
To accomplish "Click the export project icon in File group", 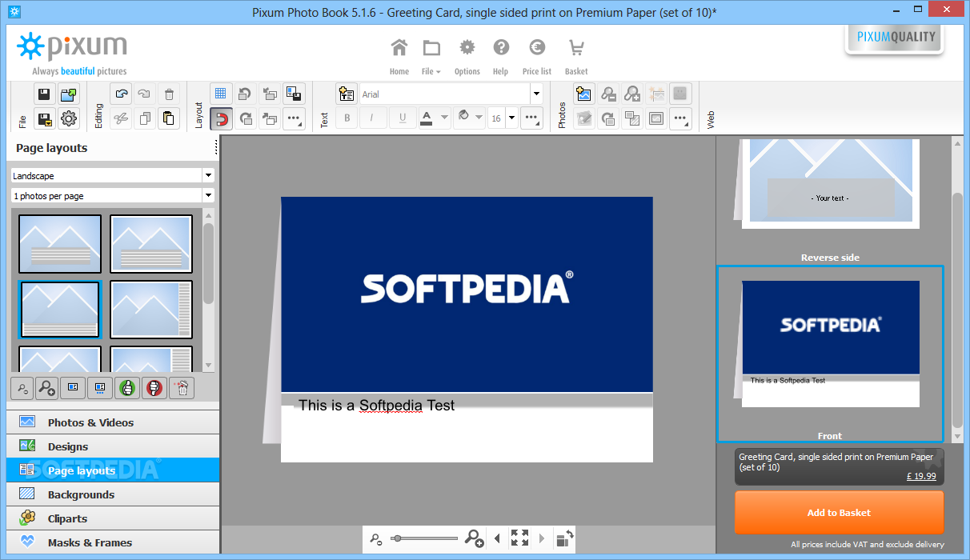I will (x=69, y=94).
